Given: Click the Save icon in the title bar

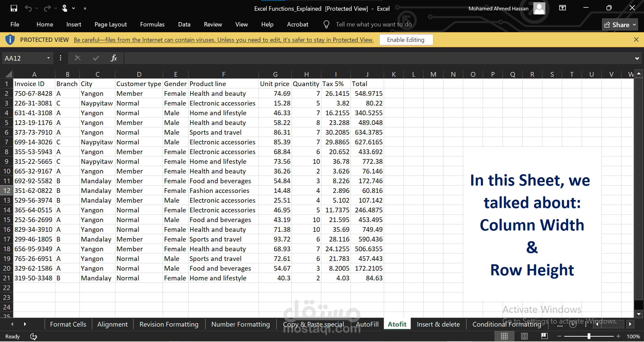Looking at the screenshot, I should tap(14, 8).
